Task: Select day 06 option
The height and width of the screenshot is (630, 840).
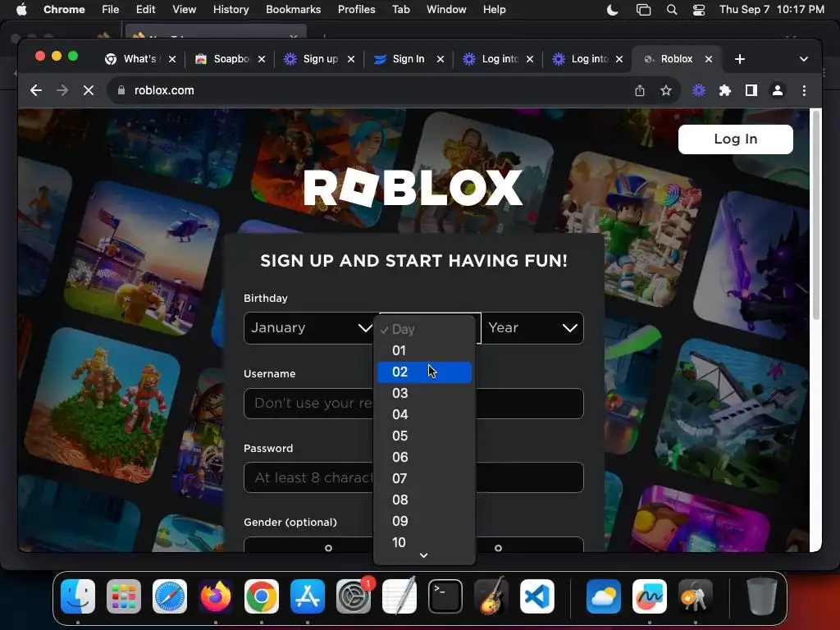Action: [x=424, y=457]
